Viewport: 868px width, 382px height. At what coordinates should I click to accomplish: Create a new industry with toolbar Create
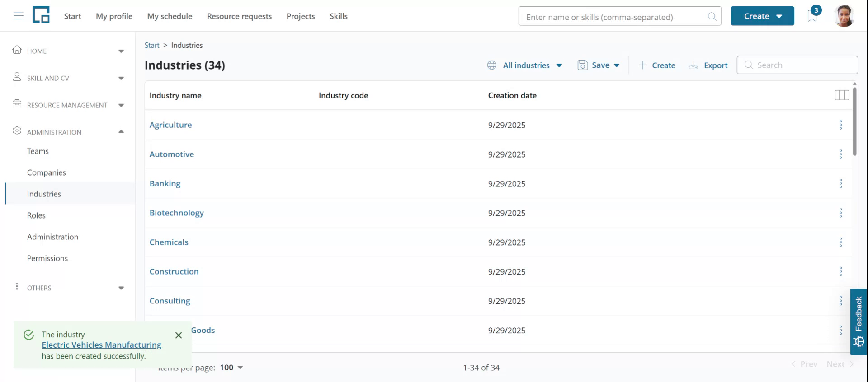[657, 65]
